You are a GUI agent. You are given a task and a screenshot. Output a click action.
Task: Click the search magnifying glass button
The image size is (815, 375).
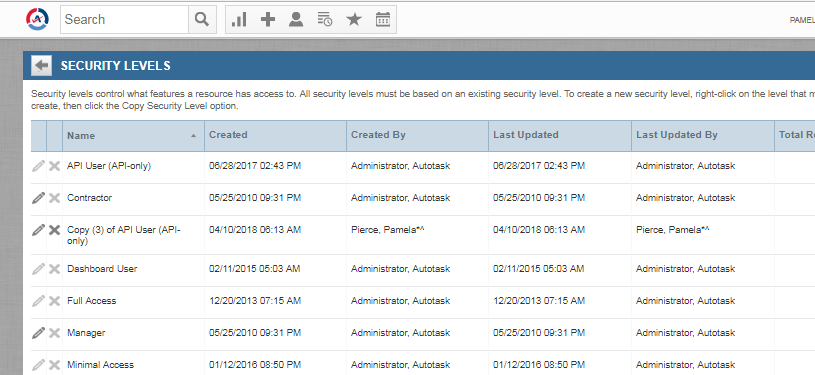pyautogui.click(x=202, y=20)
